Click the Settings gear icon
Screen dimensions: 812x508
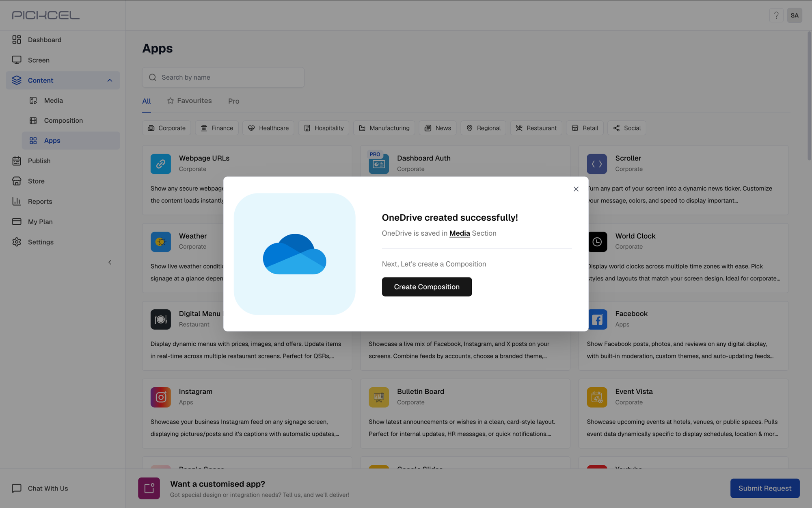click(x=17, y=242)
